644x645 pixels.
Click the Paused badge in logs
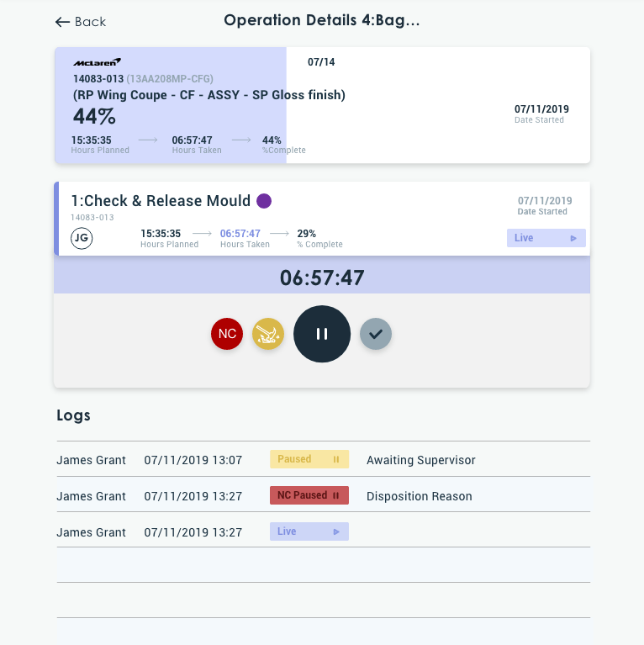click(309, 459)
